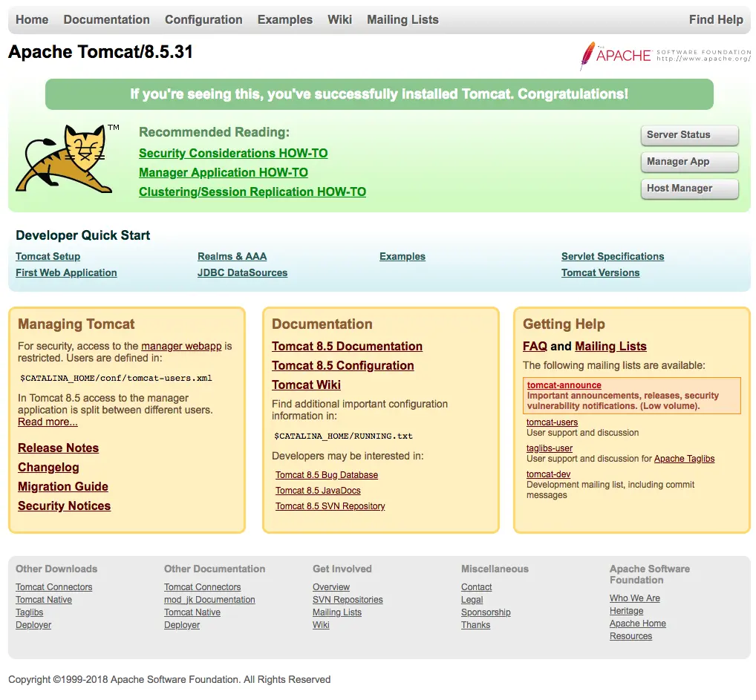Click Deployer under Other Downloads
The height and width of the screenshot is (700, 756).
pyautogui.click(x=33, y=625)
